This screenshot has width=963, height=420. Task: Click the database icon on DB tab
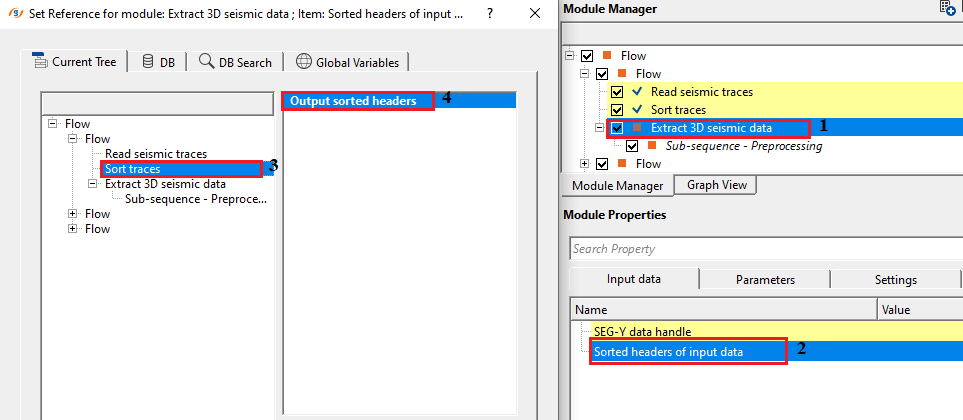147,62
